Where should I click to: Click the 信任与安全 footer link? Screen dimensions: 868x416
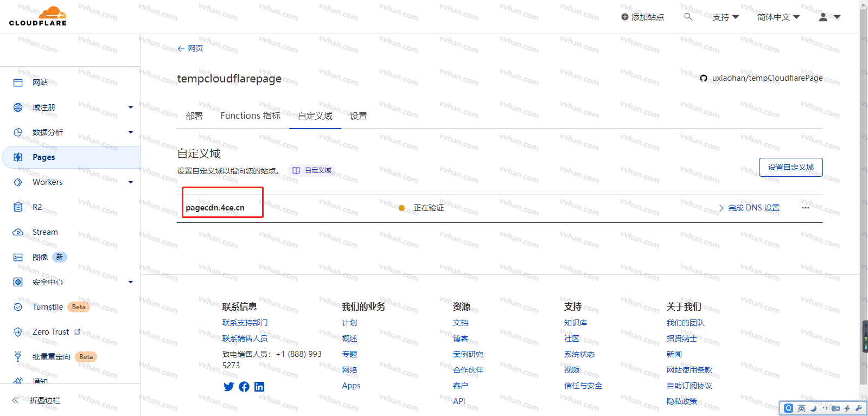pos(583,386)
